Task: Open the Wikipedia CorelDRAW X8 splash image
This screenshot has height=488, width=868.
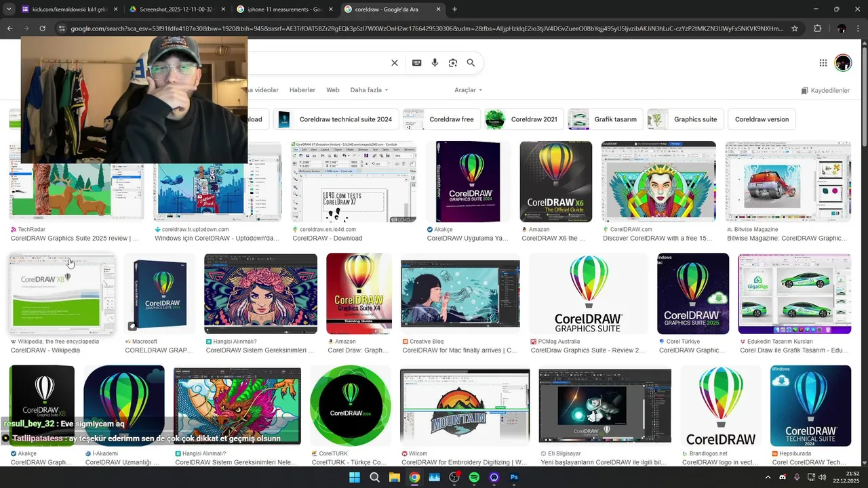Action: 62,293
